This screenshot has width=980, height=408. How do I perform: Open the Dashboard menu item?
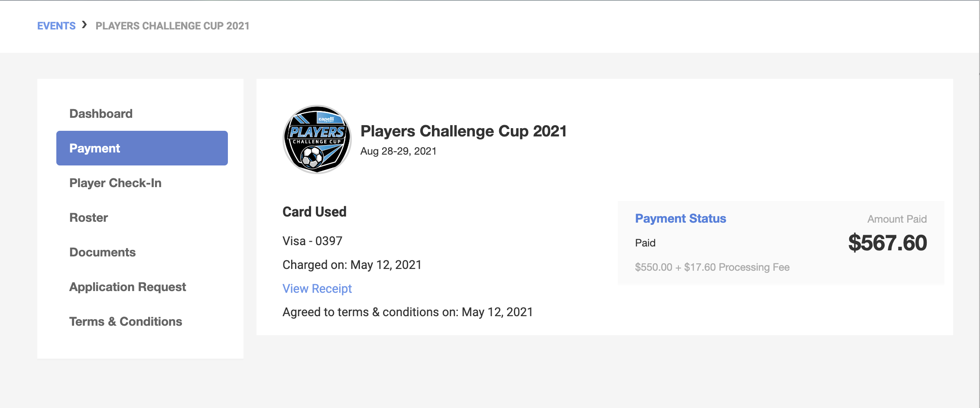101,113
